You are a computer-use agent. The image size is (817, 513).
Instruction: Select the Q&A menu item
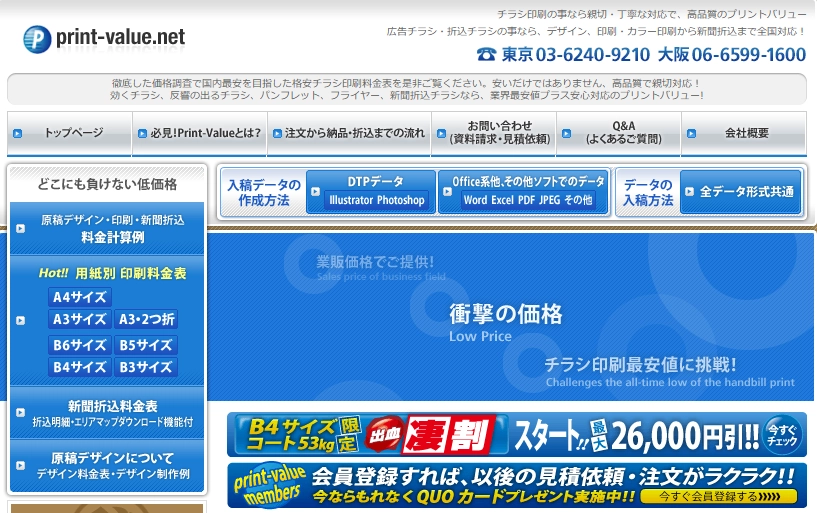tap(618, 133)
